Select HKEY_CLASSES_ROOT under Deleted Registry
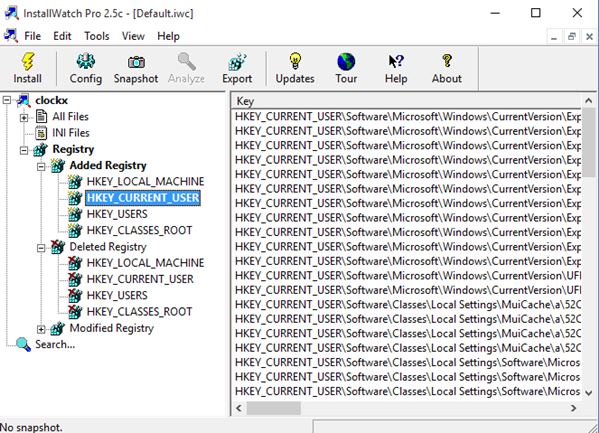This screenshot has height=433, width=599. click(139, 312)
